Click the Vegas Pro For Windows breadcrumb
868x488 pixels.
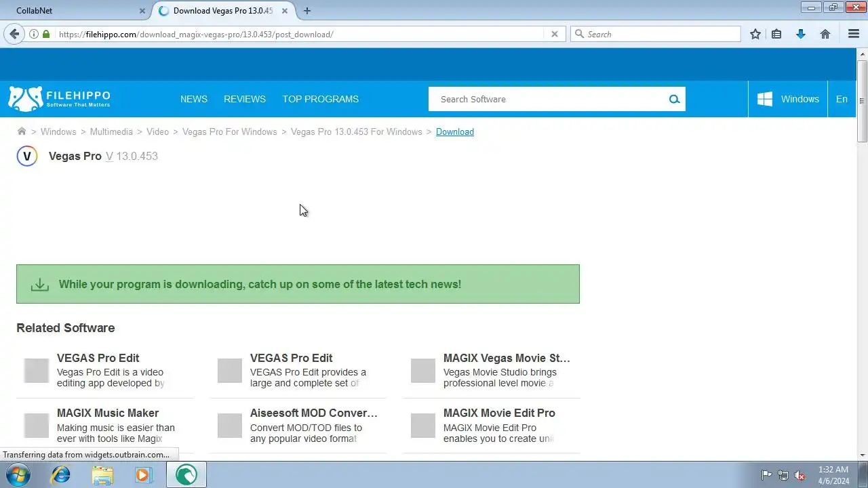tap(230, 131)
